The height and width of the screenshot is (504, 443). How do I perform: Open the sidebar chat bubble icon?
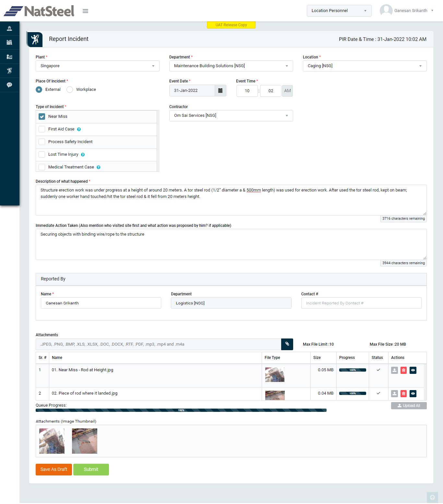[x=9, y=85]
